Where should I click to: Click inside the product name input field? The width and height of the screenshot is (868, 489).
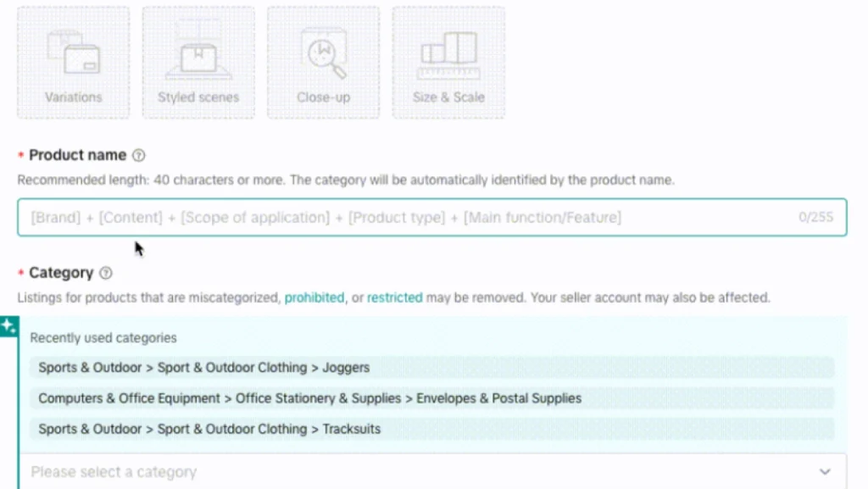(339, 217)
